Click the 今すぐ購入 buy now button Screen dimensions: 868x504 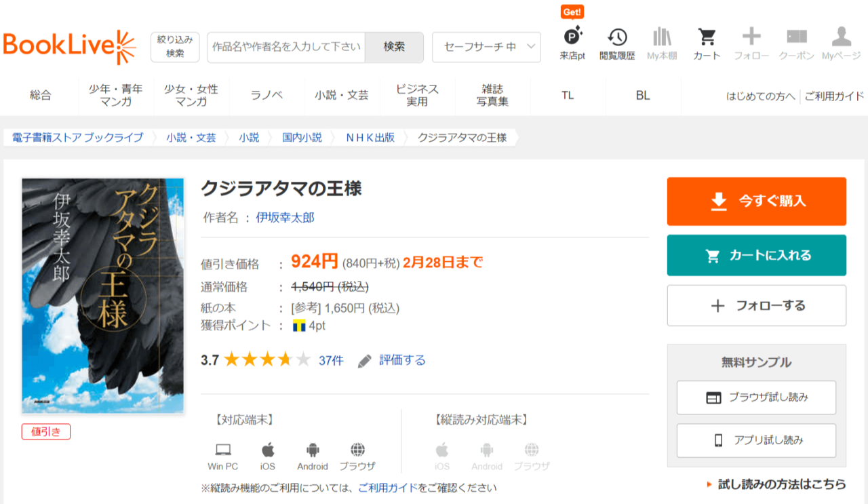pos(757,201)
